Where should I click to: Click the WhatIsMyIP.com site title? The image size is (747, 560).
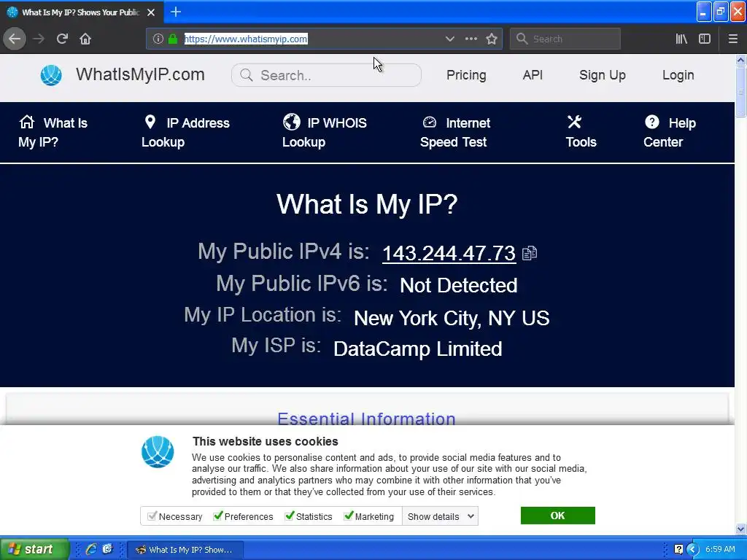(x=140, y=75)
